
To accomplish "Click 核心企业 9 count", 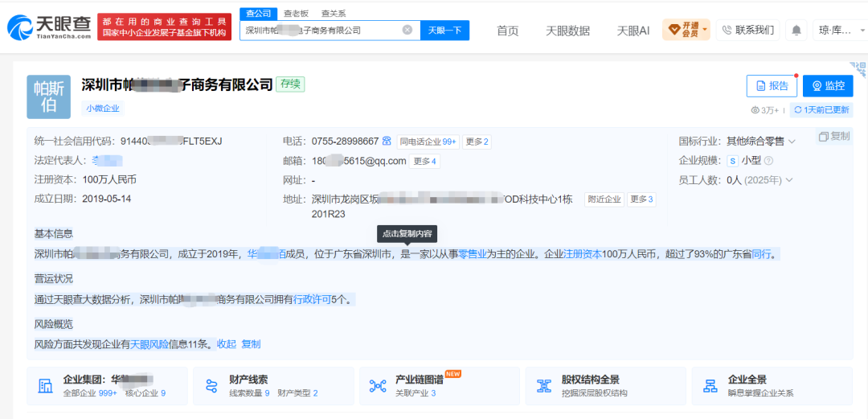I will coord(145,393).
